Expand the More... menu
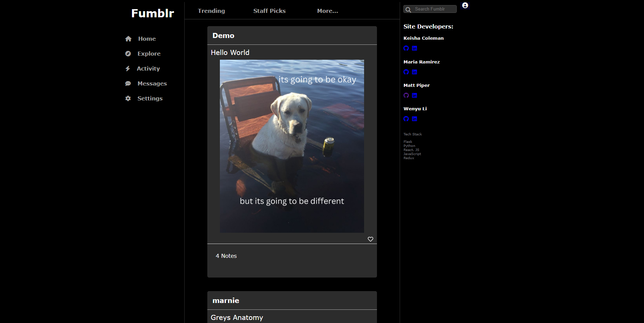Viewport: 644px width, 323px height. tap(327, 11)
